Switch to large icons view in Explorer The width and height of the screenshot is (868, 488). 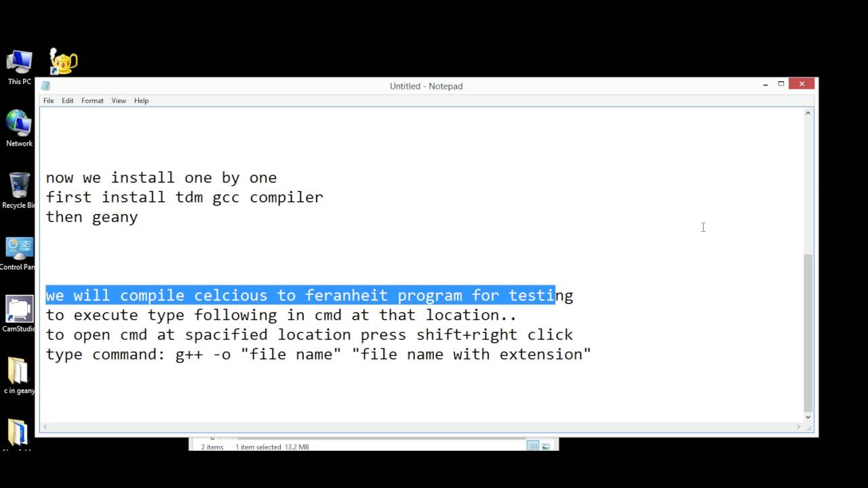[546, 447]
